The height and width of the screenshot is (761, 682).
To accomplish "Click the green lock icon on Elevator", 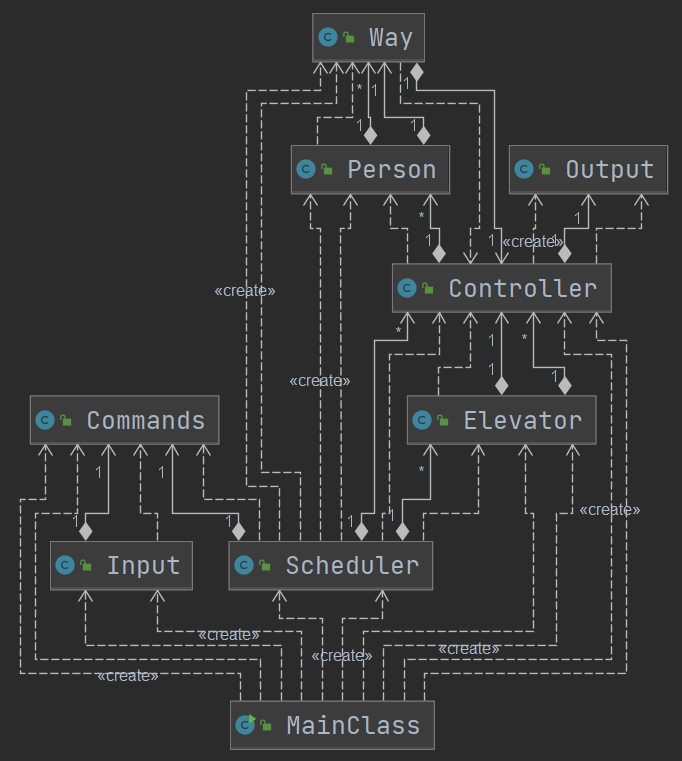I will [x=443, y=420].
